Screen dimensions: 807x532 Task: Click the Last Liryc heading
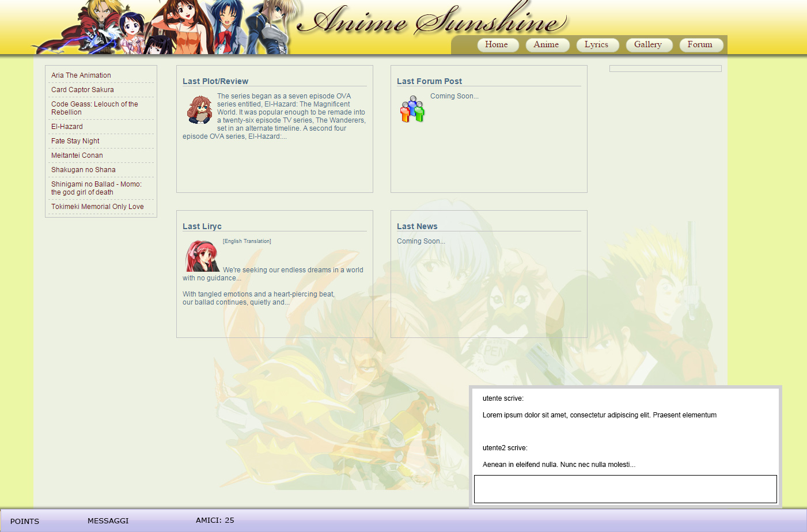(x=202, y=226)
